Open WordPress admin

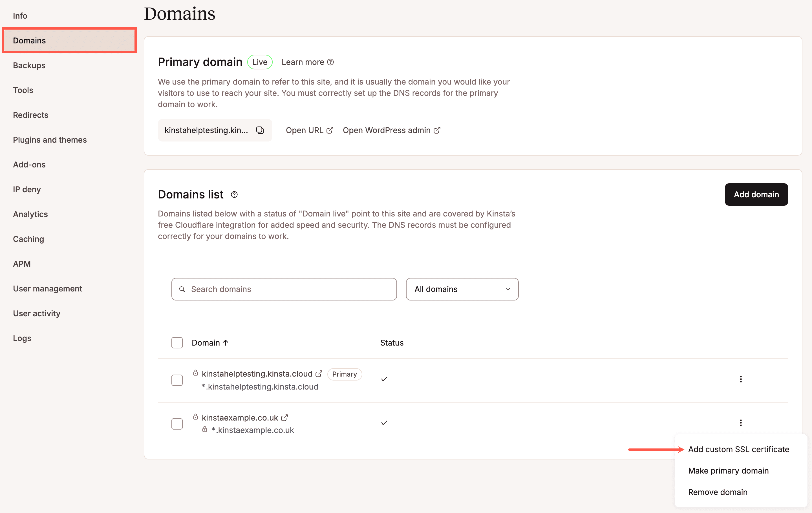387,130
